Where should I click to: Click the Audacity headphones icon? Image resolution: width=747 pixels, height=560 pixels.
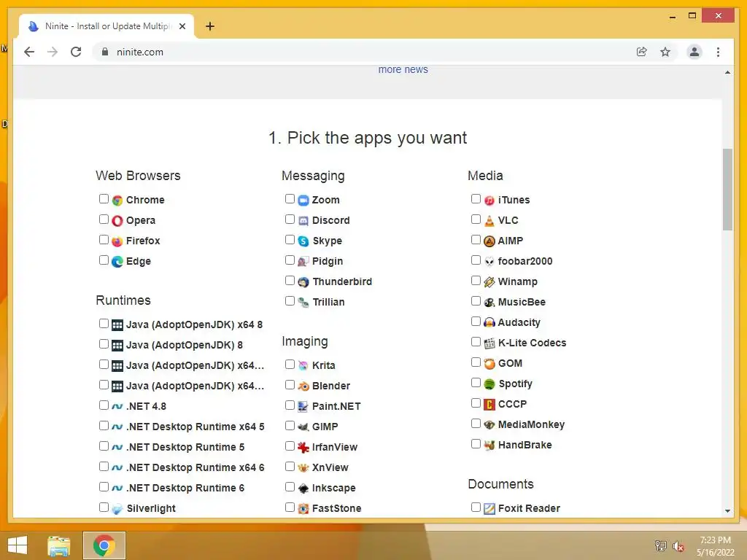click(489, 323)
